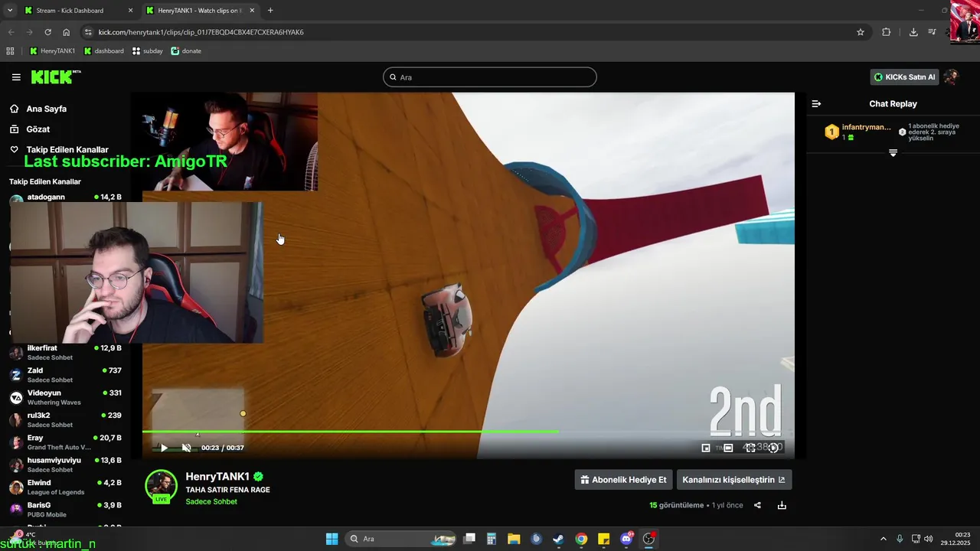Open dashboard bookmark
Screen dimensions: 980x551
point(103,51)
